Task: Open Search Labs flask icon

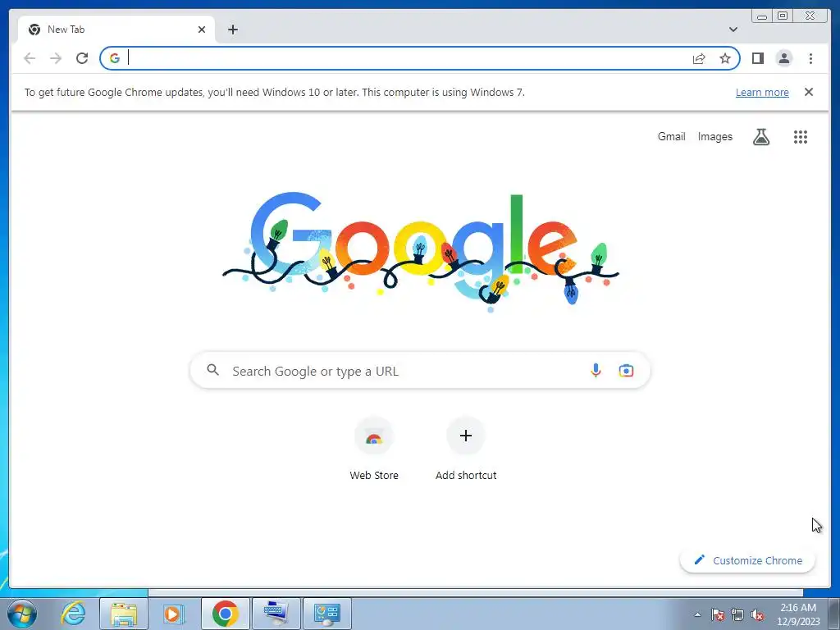Action: [x=761, y=137]
